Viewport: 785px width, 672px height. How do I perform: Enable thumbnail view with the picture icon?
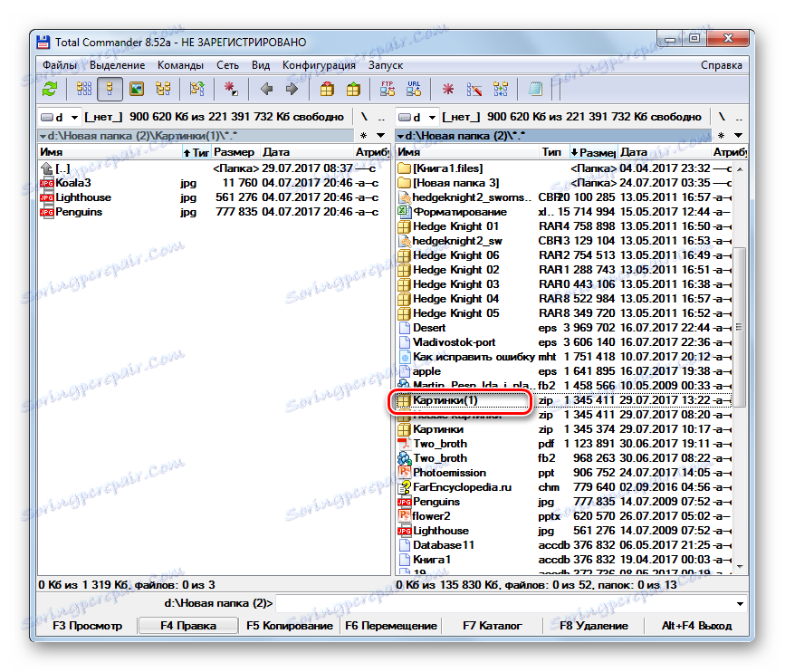(x=136, y=90)
